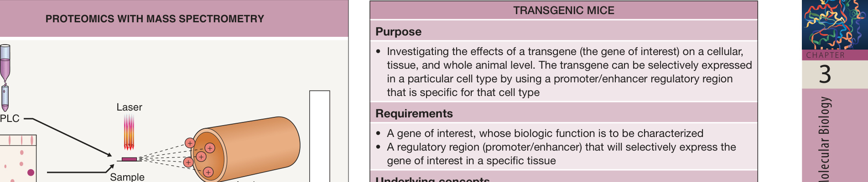Click the Proteomics with Mass Spectrometry heading
This screenshot has width=868, height=182.
click(x=155, y=19)
